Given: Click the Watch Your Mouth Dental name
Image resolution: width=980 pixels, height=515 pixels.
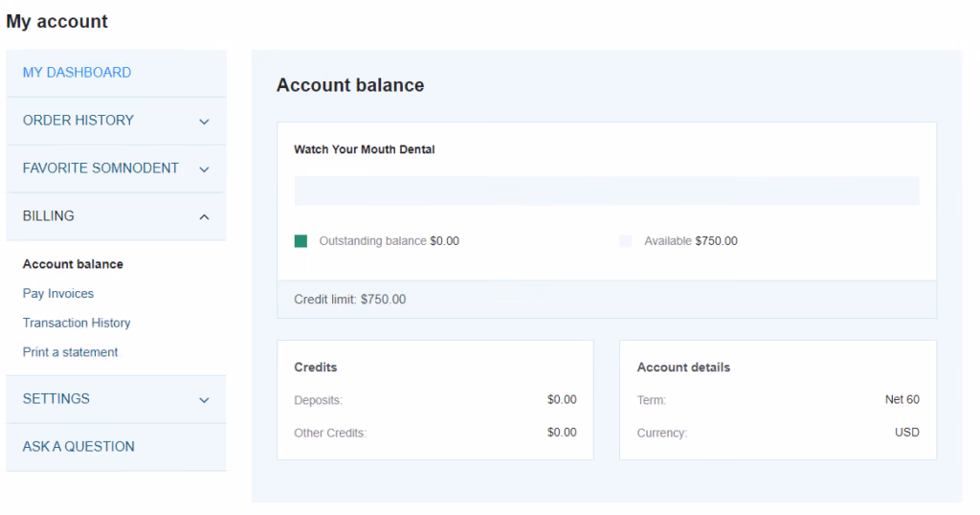Looking at the screenshot, I should 365,149.
